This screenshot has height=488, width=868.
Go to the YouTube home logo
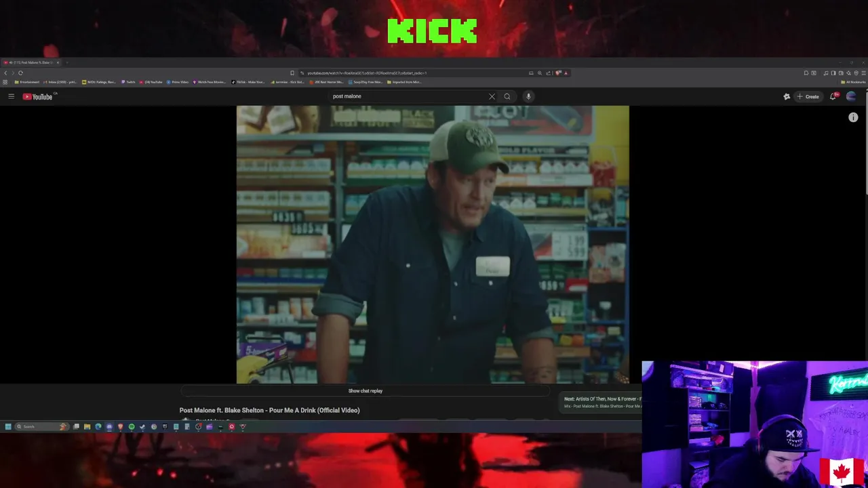(x=37, y=96)
